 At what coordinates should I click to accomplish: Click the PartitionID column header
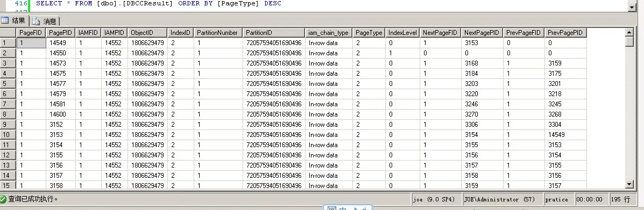coord(274,33)
